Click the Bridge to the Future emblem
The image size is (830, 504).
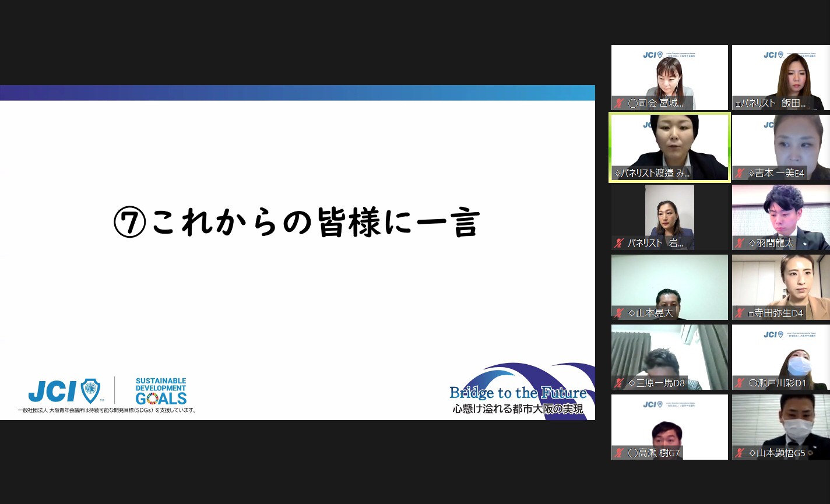518,392
